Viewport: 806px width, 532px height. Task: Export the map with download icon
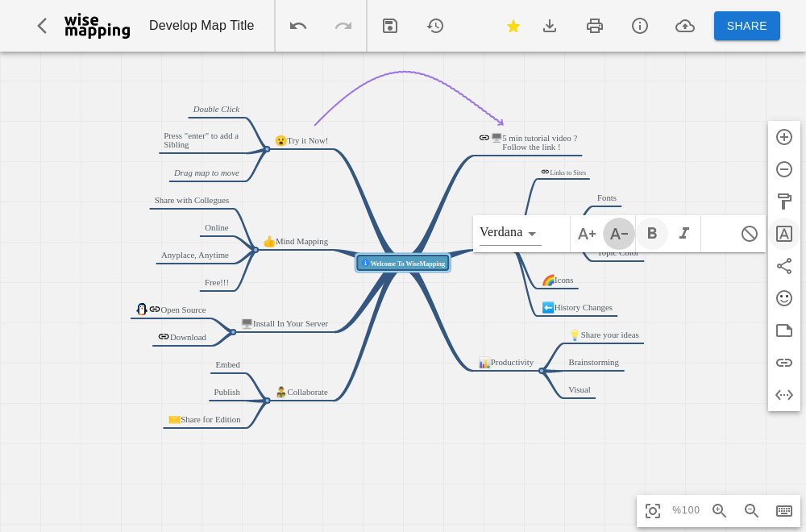550,26
